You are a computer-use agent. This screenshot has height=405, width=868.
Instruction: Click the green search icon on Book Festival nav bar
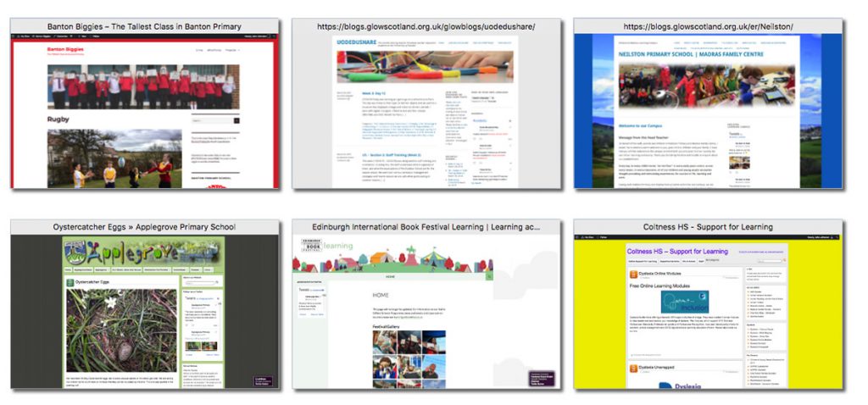click(489, 275)
